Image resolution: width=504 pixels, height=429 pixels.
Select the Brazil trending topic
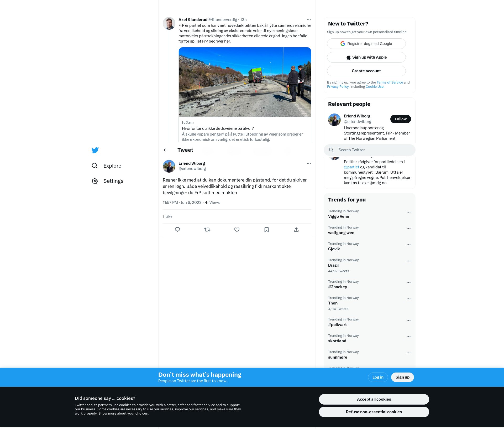(333, 265)
